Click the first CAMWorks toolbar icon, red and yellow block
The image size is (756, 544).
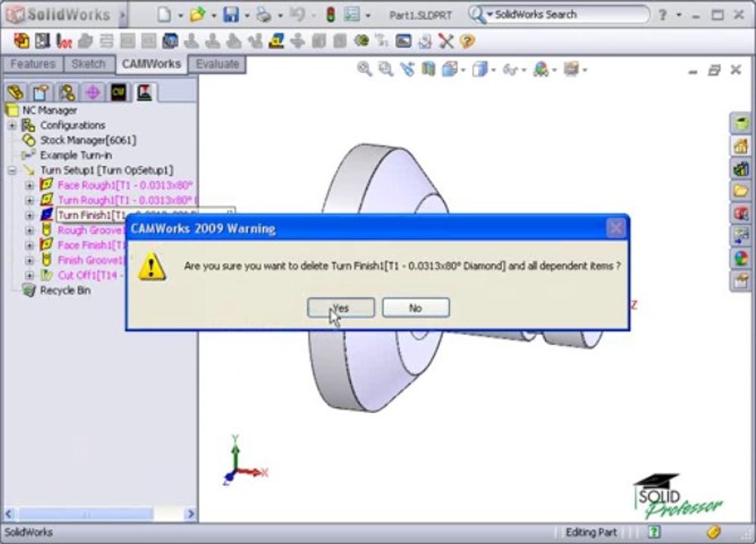[x=21, y=41]
